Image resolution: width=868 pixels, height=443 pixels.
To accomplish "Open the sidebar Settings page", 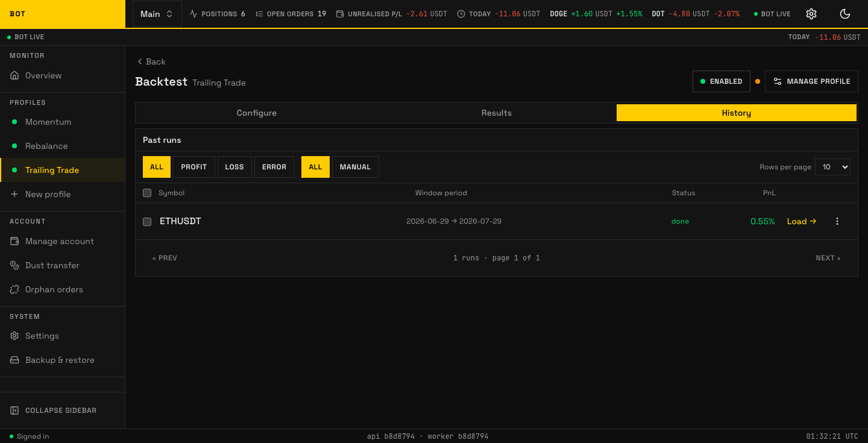I will pos(63,336).
